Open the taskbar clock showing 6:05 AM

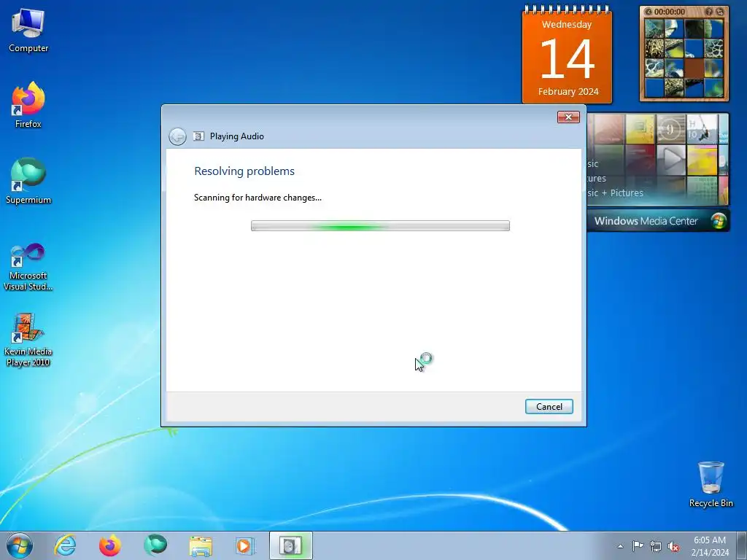point(710,545)
